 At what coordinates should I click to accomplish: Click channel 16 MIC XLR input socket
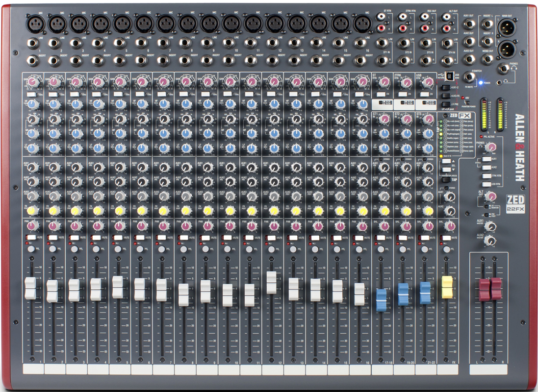pos(361,24)
